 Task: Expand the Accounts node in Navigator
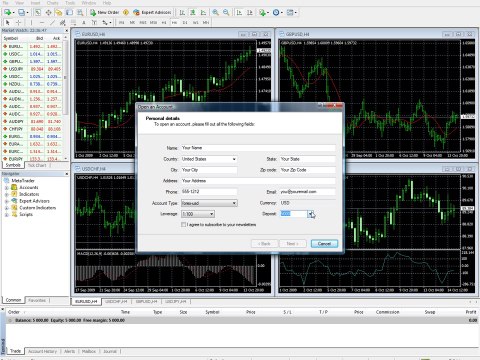[x=6, y=188]
